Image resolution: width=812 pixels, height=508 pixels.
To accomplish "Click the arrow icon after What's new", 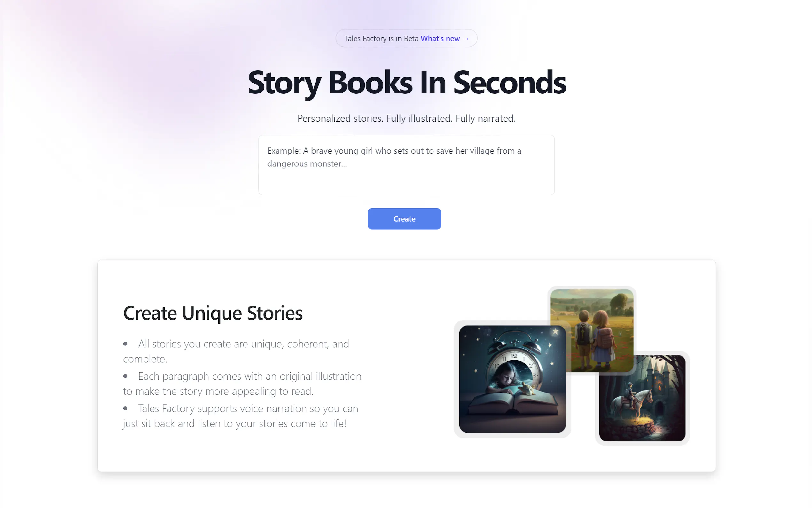I will [465, 39].
